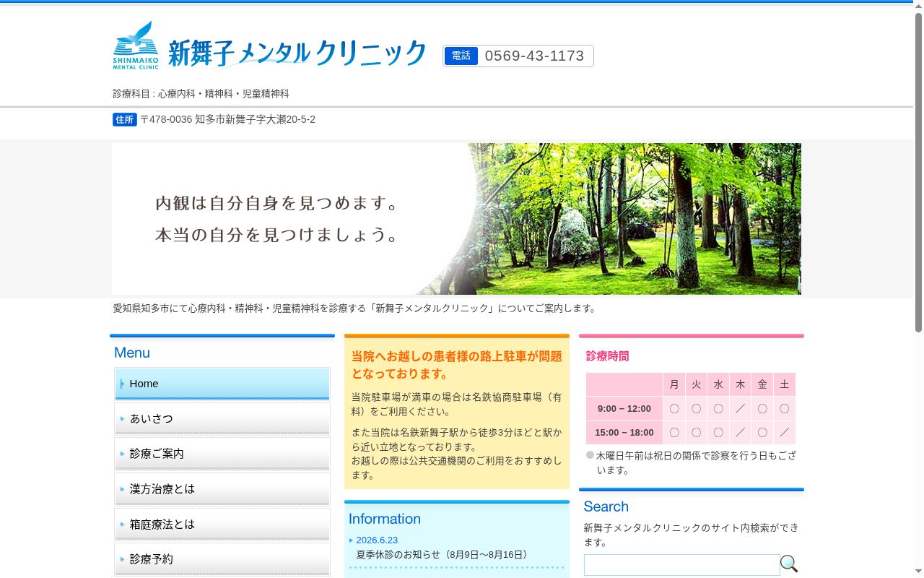924x578 pixels.
Task: Click the 新舞子メンタルクリニック header title
Action: pos(297,53)
